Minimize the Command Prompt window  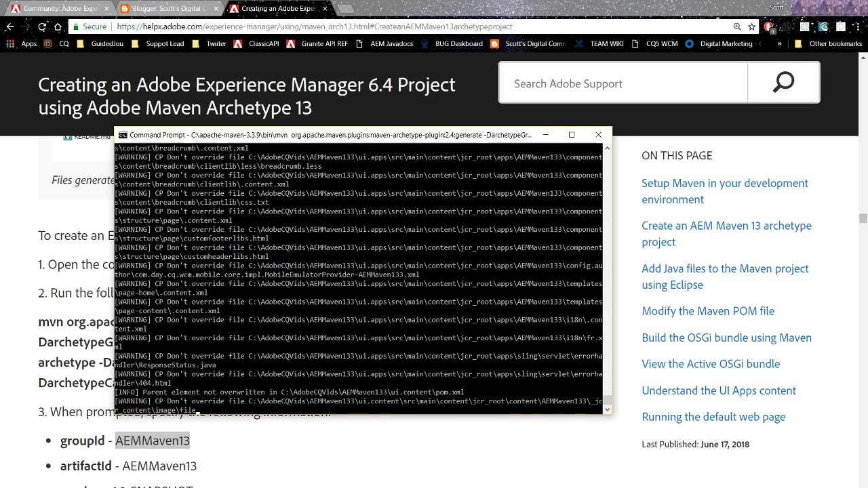[x=546, y=135]
